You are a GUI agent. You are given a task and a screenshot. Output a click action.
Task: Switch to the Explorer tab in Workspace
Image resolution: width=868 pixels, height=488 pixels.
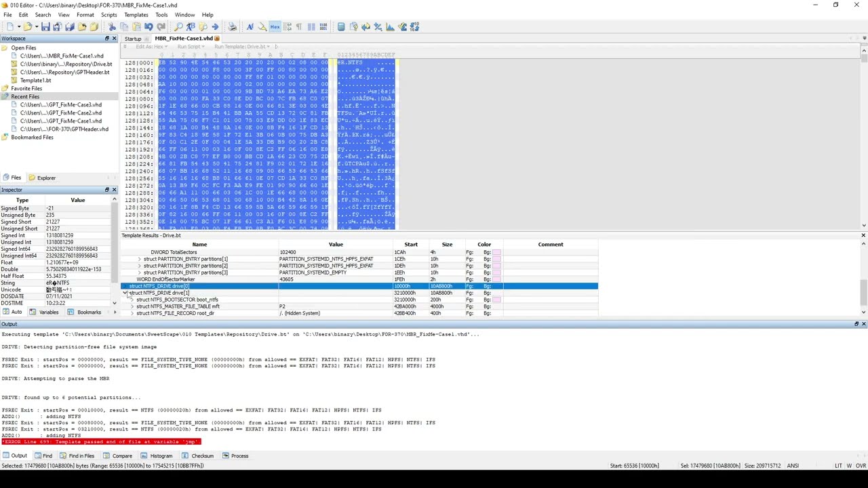coord(42,178)
